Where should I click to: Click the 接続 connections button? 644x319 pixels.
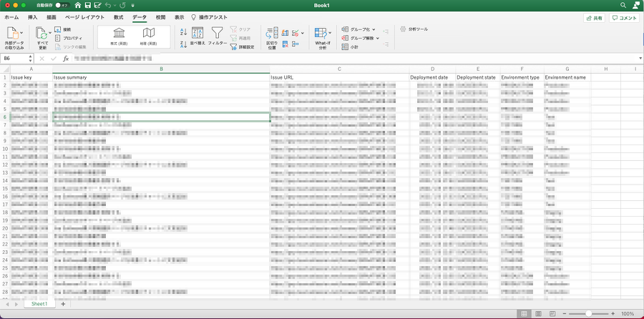(63, 29)
